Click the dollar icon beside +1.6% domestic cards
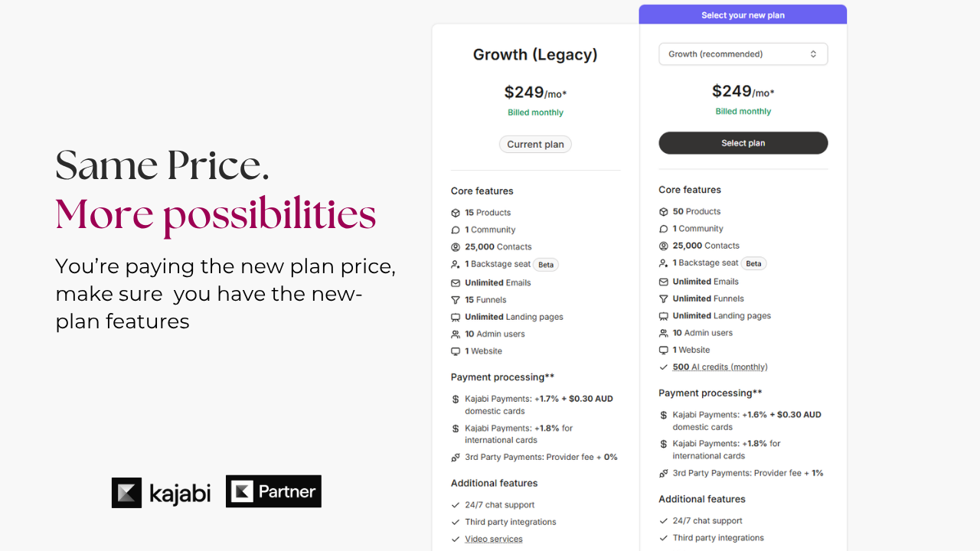Viewport: 980px width, 551px height. pyautogui.click(x=663, y=415)
